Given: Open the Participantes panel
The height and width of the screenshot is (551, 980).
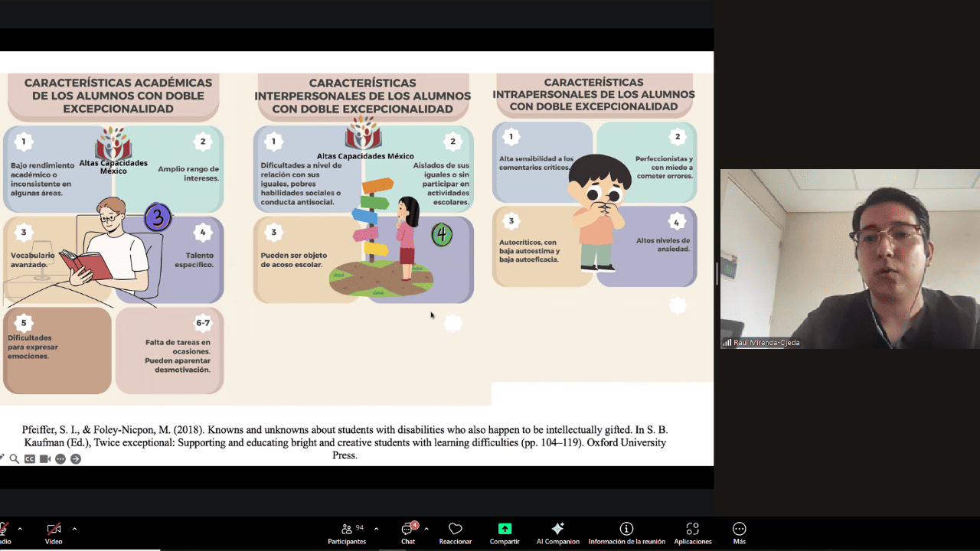Looking at the screenshot, I should [x=347, y=532].
